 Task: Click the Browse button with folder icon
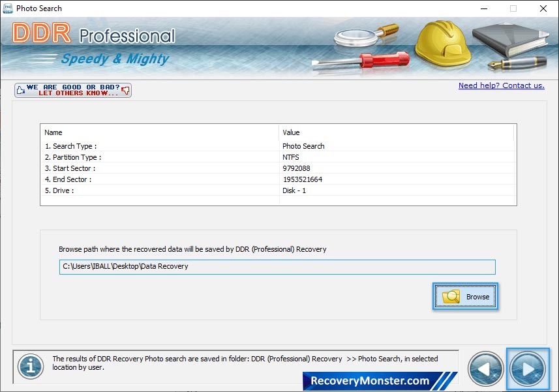[x=465, y=297]
